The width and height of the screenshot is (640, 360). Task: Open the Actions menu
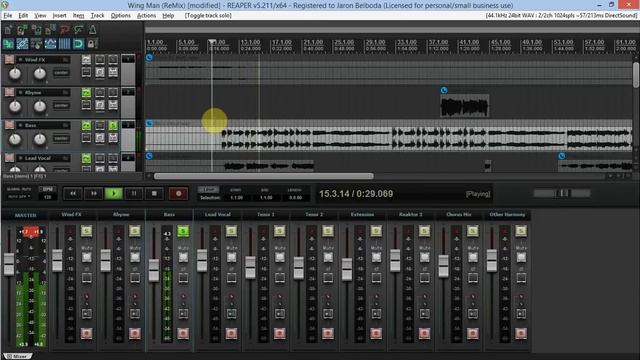[146, 16]
